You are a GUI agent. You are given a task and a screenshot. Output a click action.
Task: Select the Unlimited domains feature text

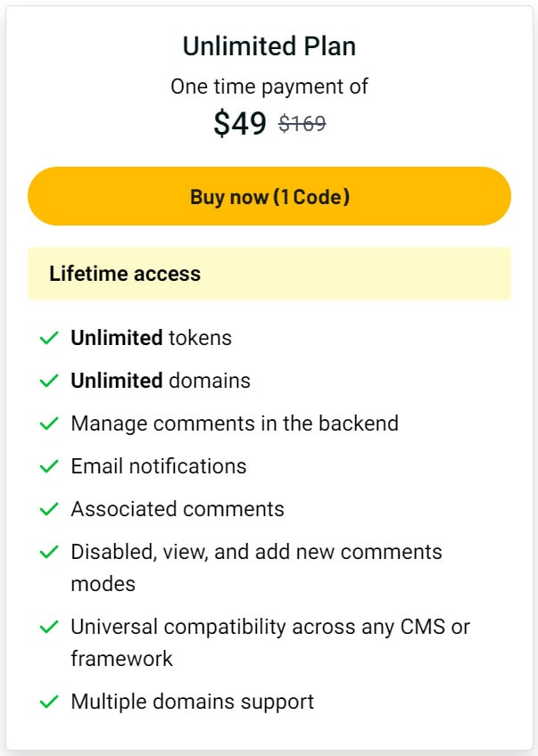pos(161,381)
